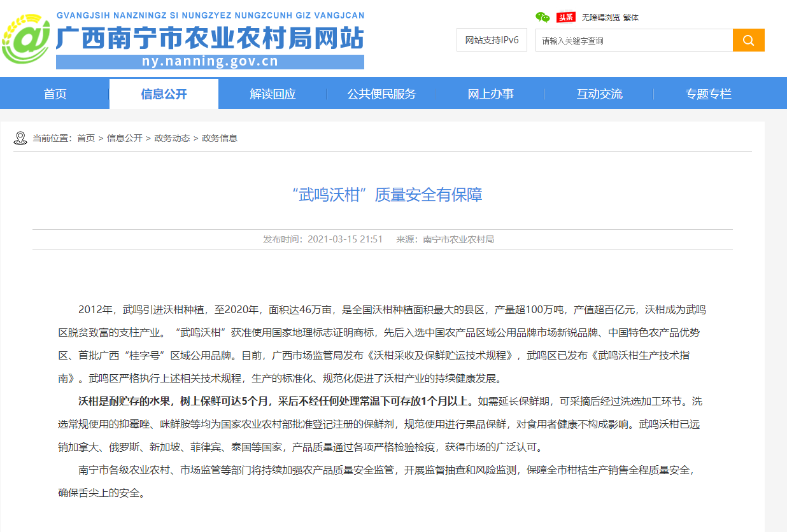The image size is (787, 532).
Task: Select the 信息公开 navigation tab
Action: 164,94
